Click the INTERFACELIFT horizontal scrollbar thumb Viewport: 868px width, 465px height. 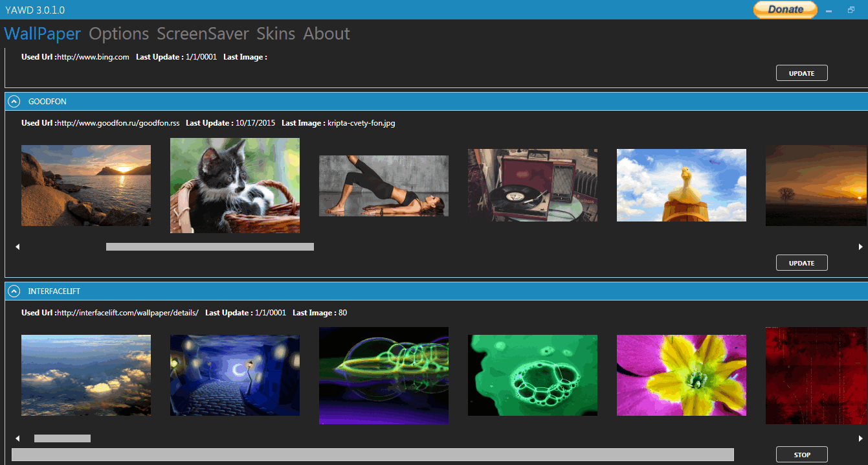click(x=62, y=438)
